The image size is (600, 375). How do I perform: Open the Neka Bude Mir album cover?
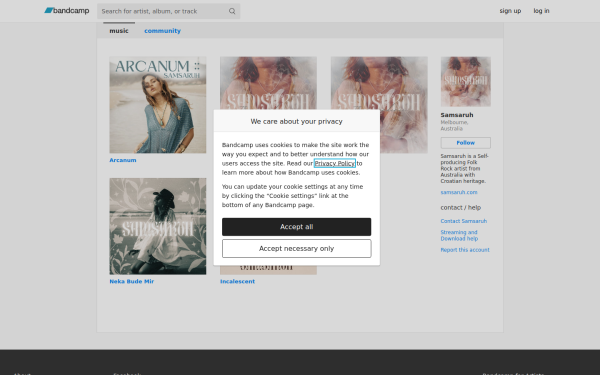click(158, 226)
